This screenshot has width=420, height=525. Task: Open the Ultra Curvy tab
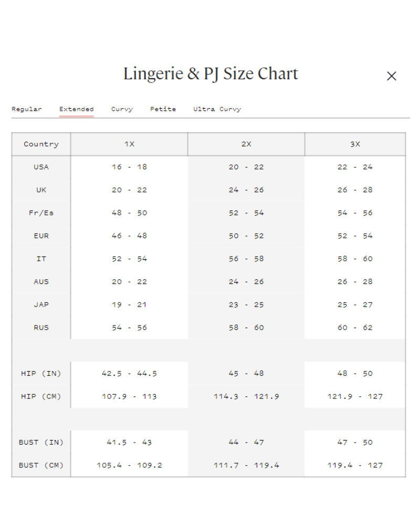[217, 109]
